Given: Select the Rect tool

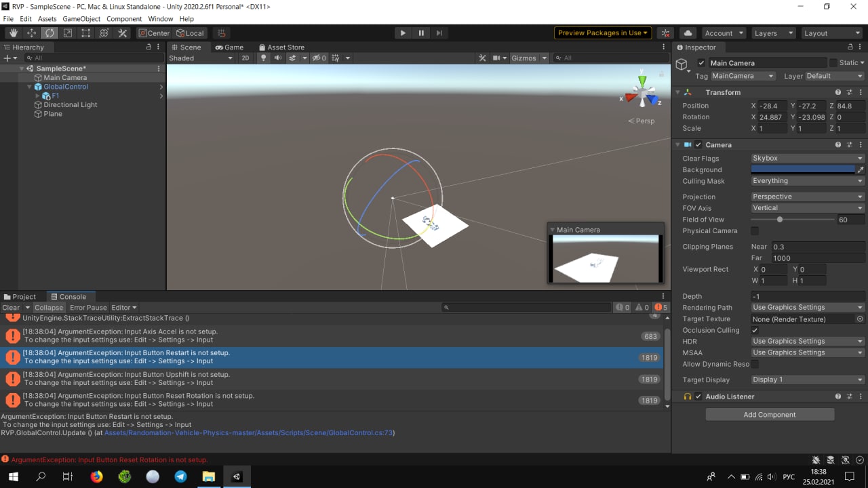Looking at the screenshot, I should click(85, 33).
